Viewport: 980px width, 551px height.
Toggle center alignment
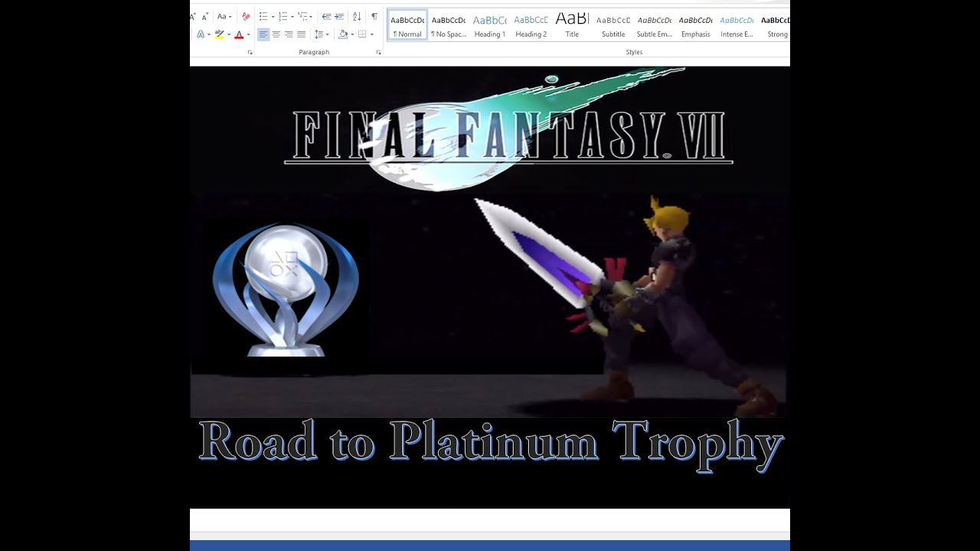(276, 34)
